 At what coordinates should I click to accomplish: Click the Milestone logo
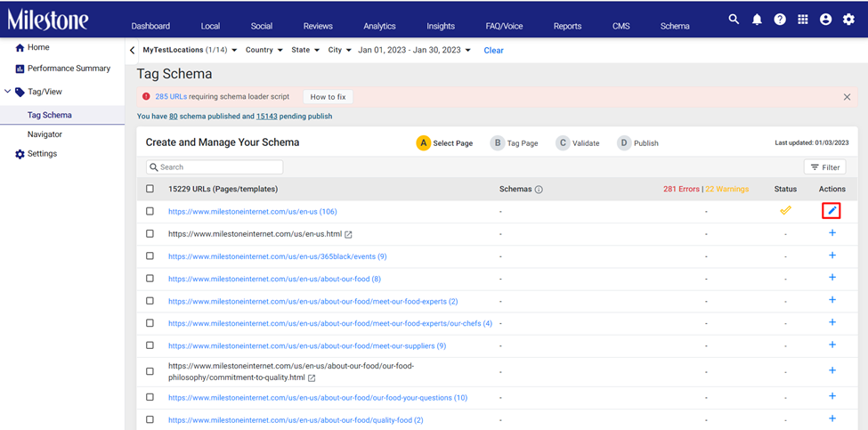tap(47, 20)
